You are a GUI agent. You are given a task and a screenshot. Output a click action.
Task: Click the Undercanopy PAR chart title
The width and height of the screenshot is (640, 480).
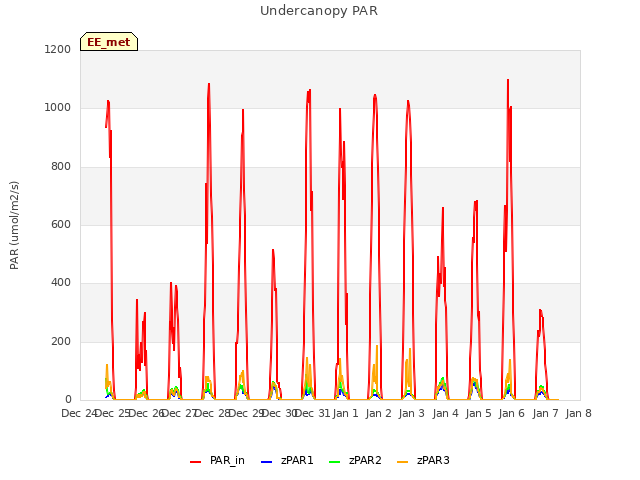[x=319, y=11]
